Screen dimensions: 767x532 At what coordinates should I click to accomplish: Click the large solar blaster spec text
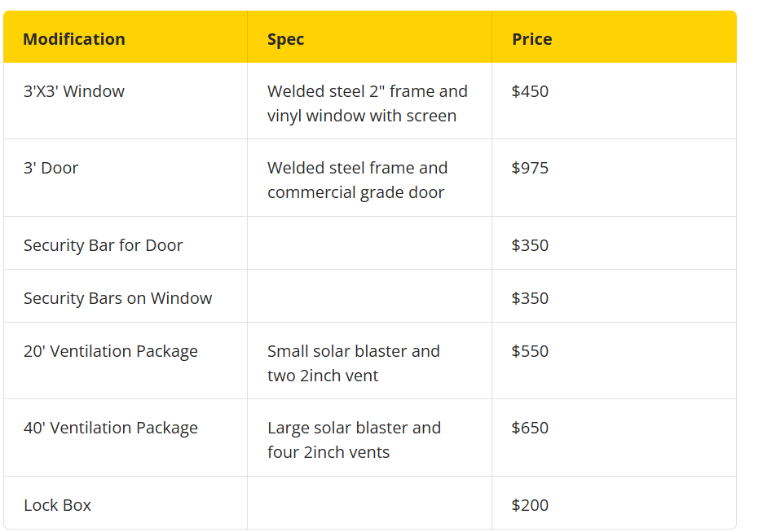click(354, 440)
